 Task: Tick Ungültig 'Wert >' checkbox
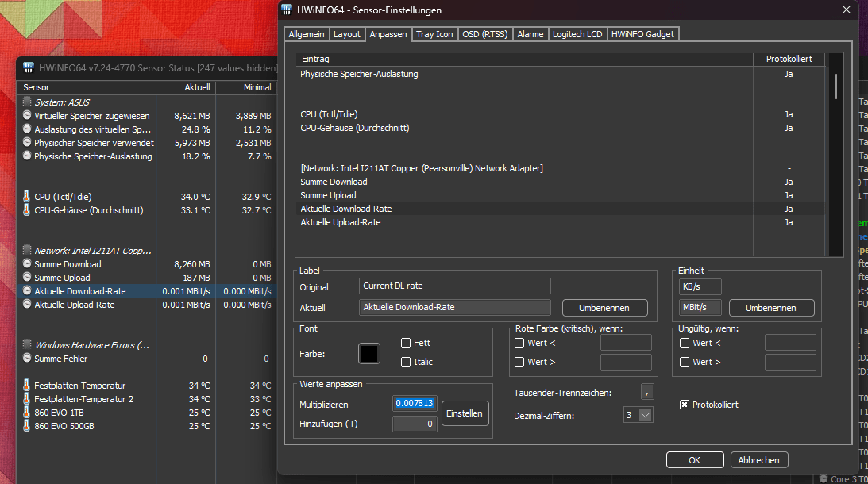coord(685,362)
